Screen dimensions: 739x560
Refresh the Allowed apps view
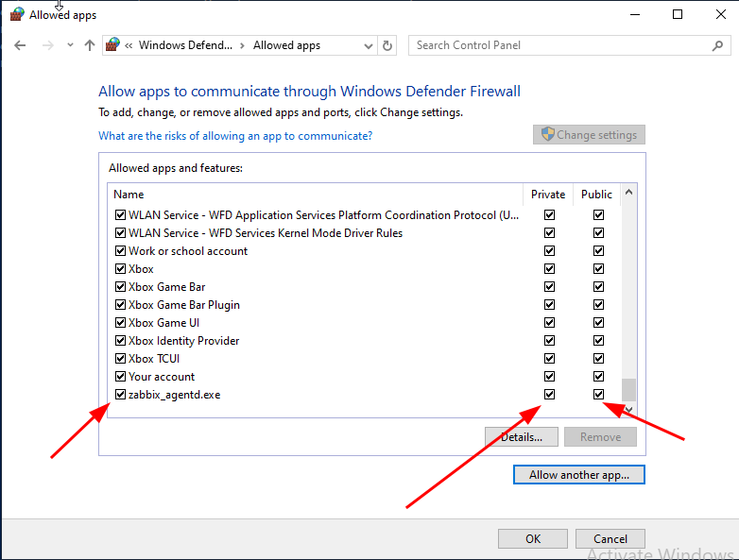point(387,45)
